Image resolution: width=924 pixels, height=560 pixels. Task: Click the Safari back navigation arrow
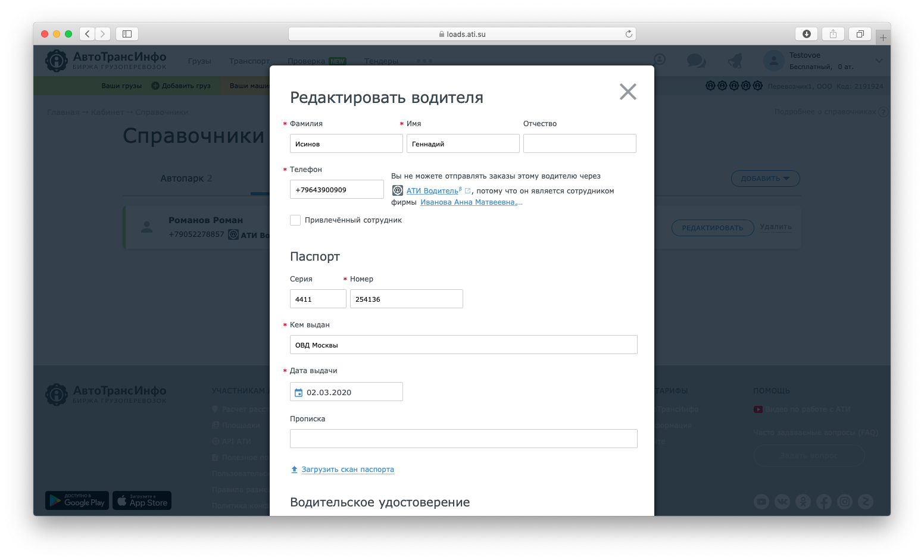click(x=88, y=34)
